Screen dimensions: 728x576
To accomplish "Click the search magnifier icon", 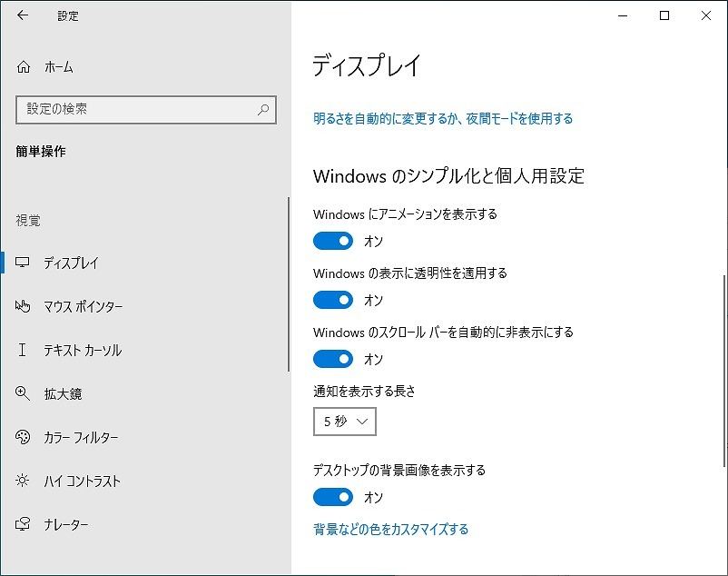I will click(263, 110).
